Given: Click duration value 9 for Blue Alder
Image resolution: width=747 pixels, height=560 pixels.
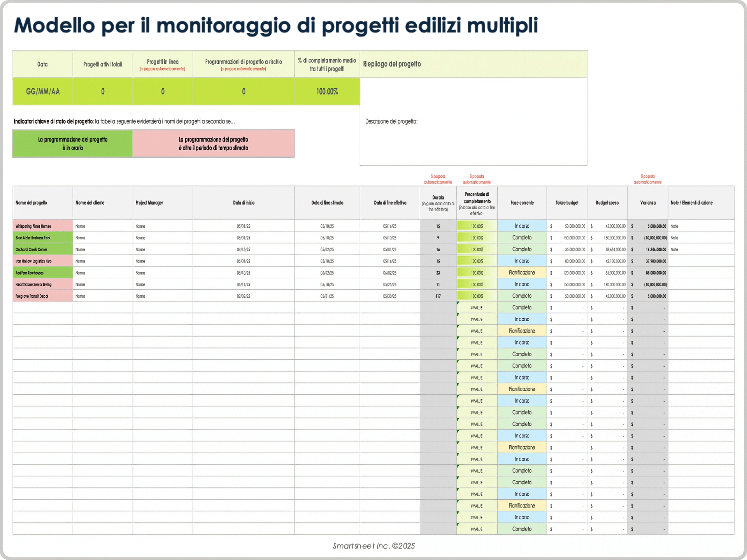Looking at the screenshot, I should (x=438, y=238).
